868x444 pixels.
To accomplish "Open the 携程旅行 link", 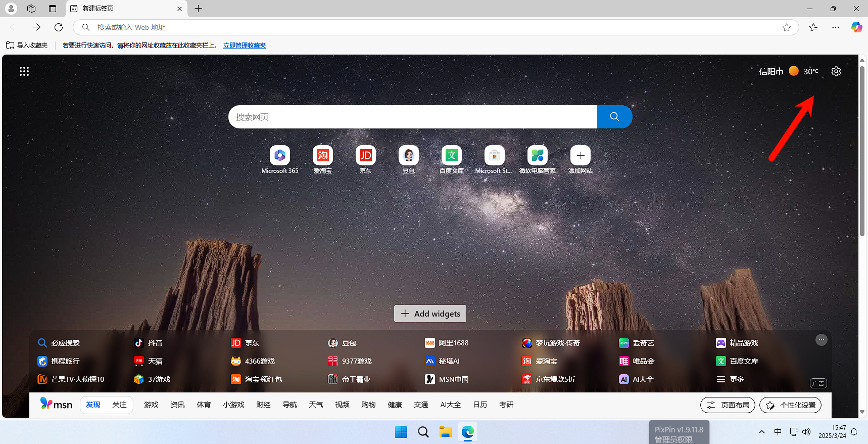I will (x=59, y=361).
